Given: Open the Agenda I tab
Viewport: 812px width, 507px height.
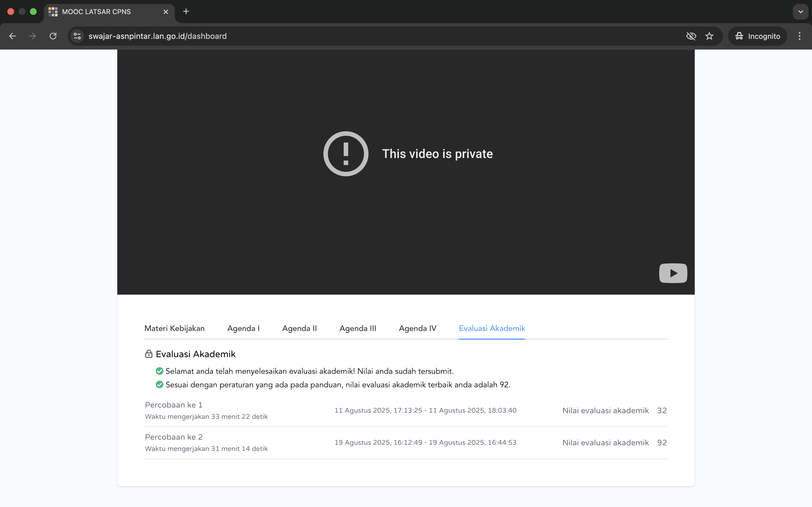Looking at the screenshot, I should pos(243,328).
